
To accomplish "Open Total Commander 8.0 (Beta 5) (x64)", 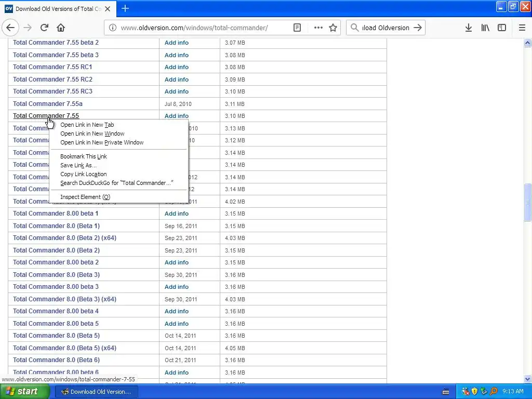I will click(64, 348).
